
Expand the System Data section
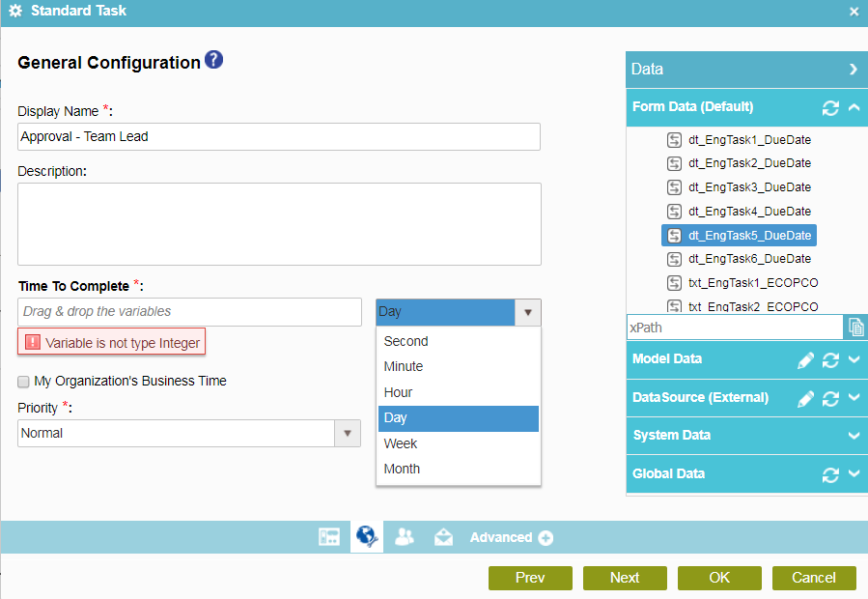tap(854, 436)
